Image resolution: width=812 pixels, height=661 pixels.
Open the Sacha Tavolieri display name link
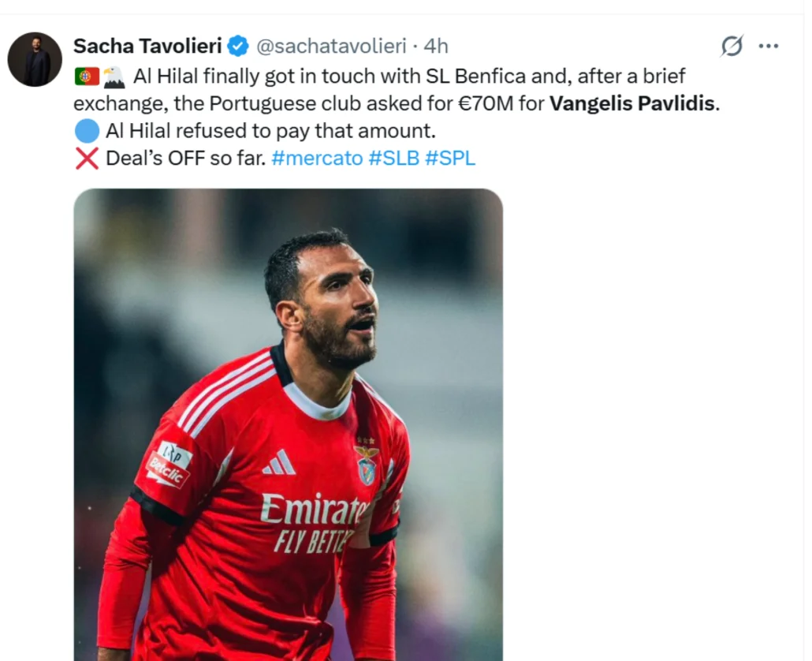click(147, 46)
